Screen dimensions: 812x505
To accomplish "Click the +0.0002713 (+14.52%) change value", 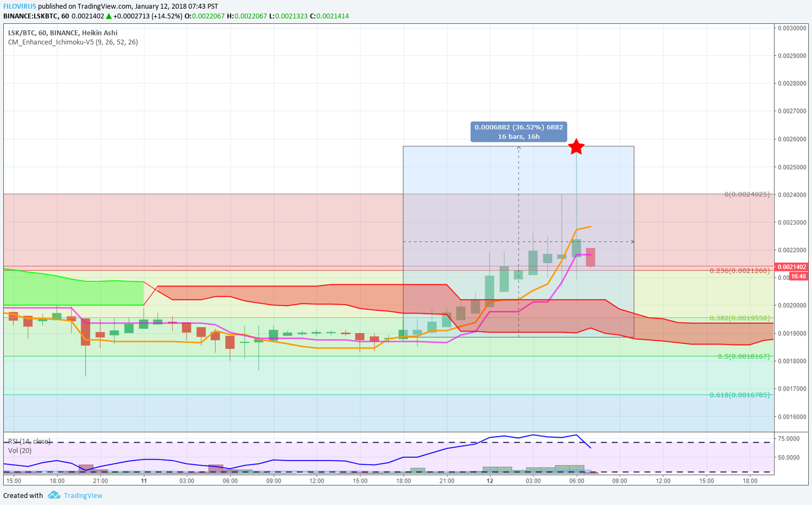I will [148, 16].
